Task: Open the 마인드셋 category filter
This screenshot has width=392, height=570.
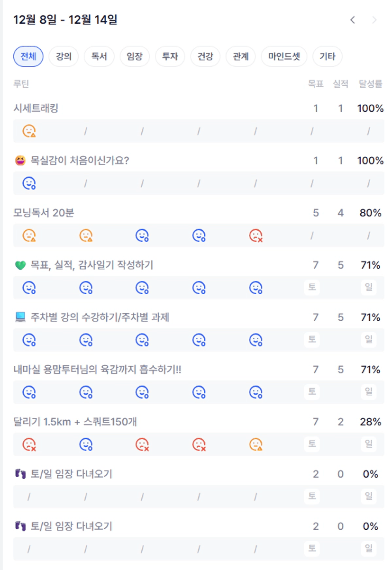Action: tap(284, 57)
